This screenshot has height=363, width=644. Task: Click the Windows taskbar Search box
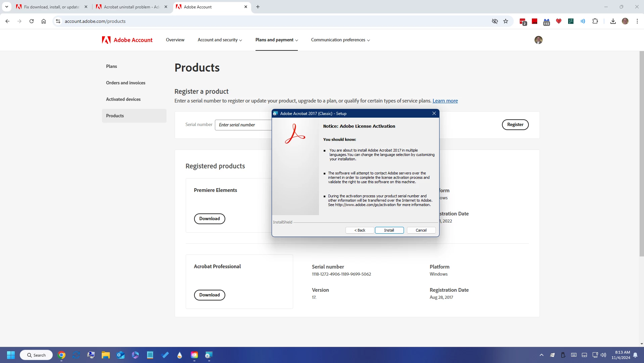tap(36, 355)
